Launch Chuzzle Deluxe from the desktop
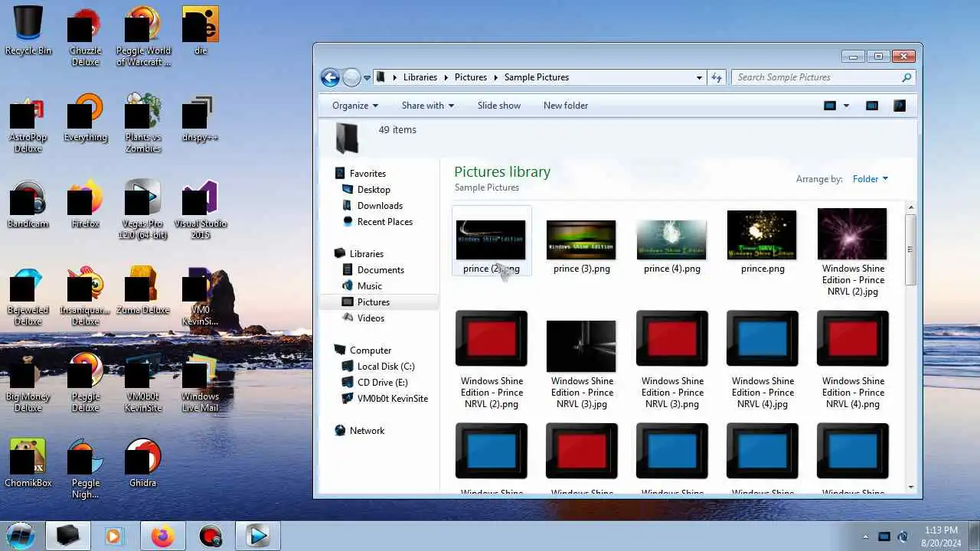Viewport: 980px width, 551px height. (85, 37)
